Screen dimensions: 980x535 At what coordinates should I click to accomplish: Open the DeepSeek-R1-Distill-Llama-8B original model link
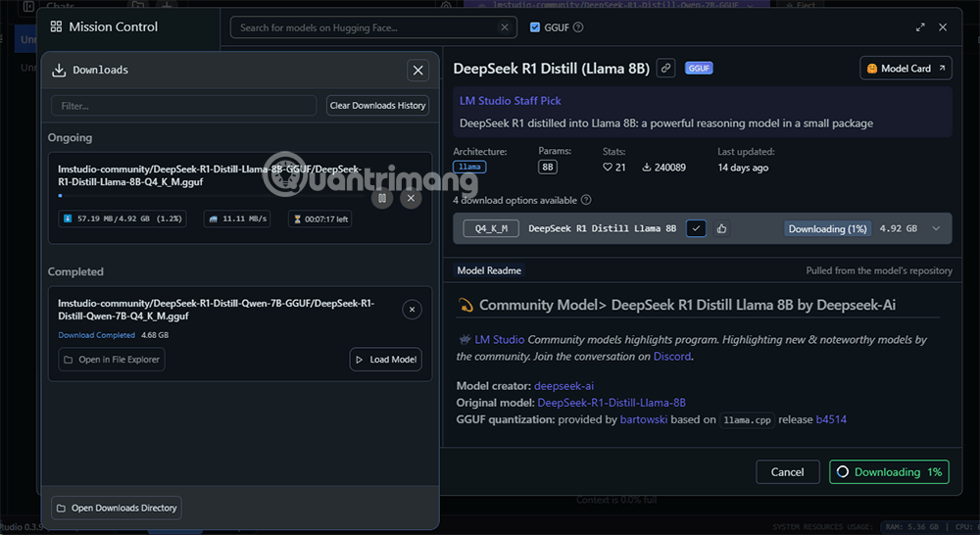tap(612, 403)
